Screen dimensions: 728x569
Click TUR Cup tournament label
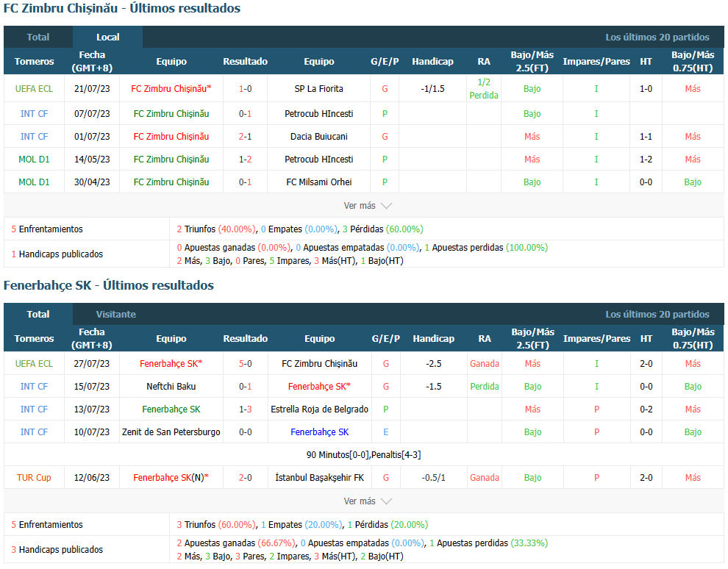point(34,477)
